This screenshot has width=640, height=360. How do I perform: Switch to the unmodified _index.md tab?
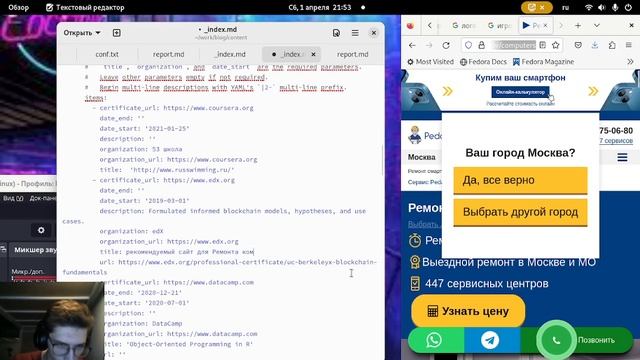click(x=230, y=54)
